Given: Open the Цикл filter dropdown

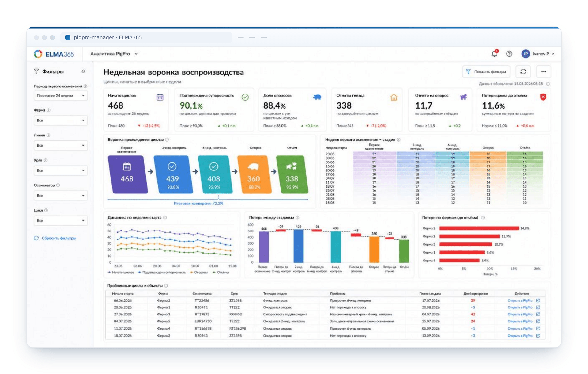Looking at the screenshot, I should (60, 221).
